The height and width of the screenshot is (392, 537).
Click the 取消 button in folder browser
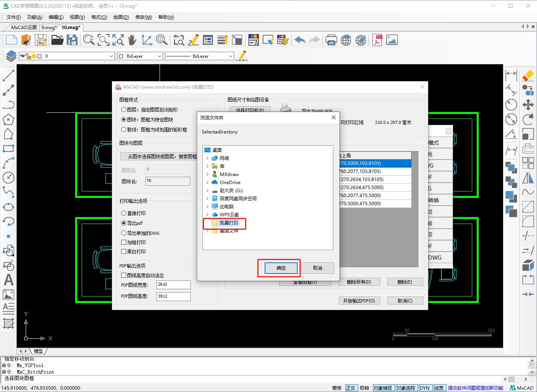pyautogui.click(x=317, y=268)
